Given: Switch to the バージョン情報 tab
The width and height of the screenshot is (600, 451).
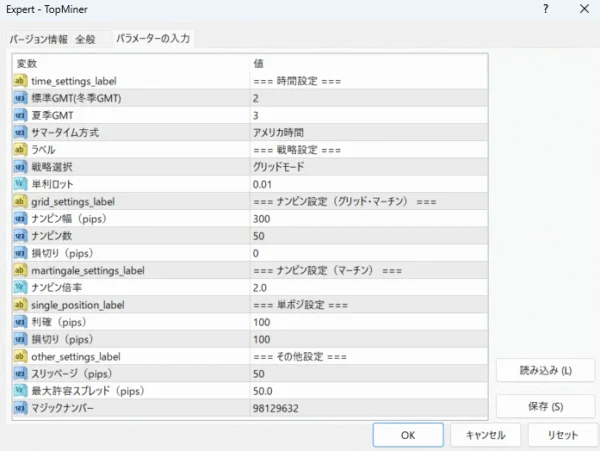Looking at the screenshot, I should (x=39, y=40).
